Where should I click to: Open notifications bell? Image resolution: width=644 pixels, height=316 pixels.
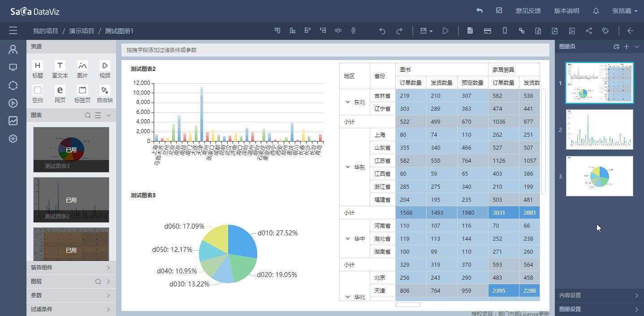[596, 11]
